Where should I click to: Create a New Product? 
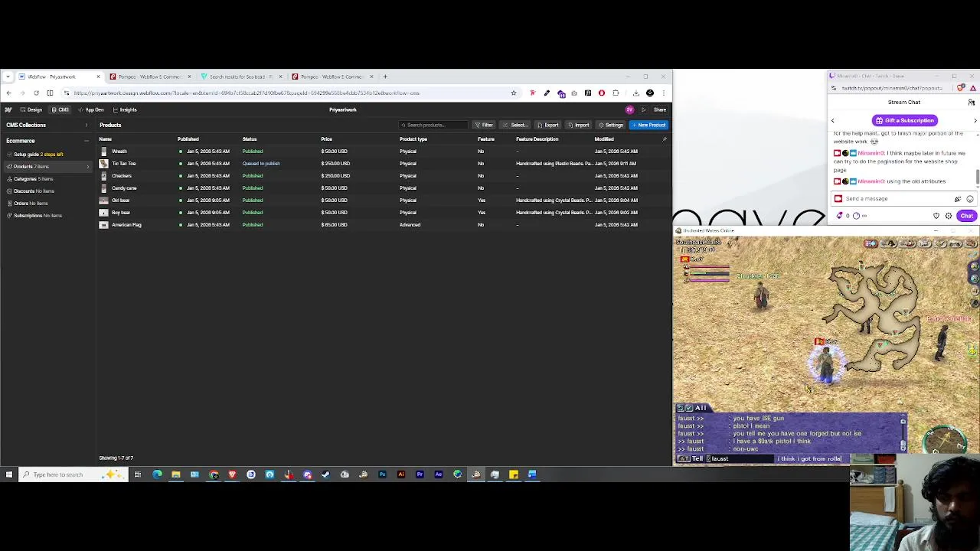tap(649, 125)
